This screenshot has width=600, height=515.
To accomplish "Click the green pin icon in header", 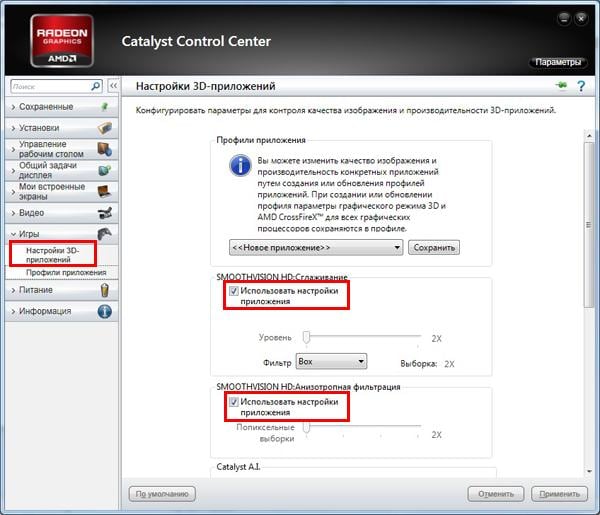I will point(561,87).
